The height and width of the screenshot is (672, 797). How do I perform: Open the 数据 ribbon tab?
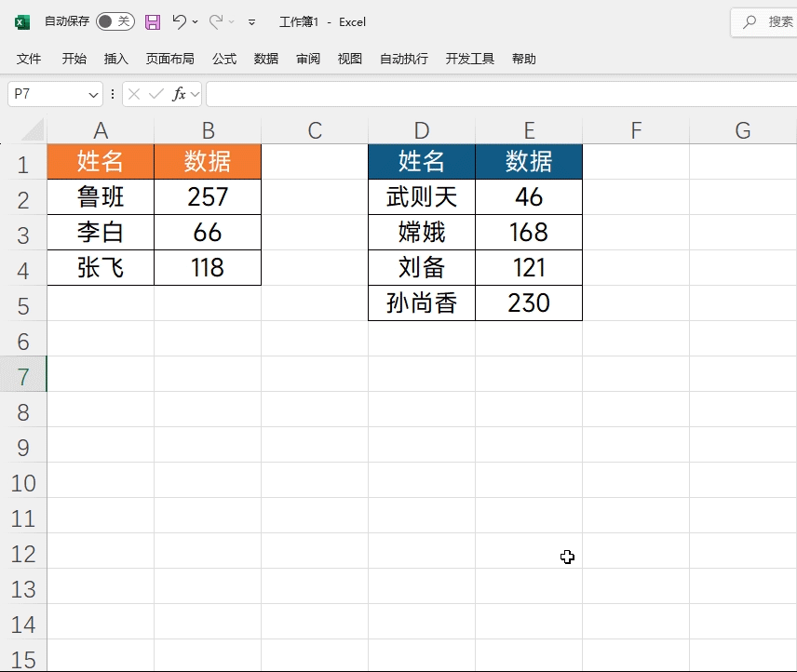click(x=266, y=59)
